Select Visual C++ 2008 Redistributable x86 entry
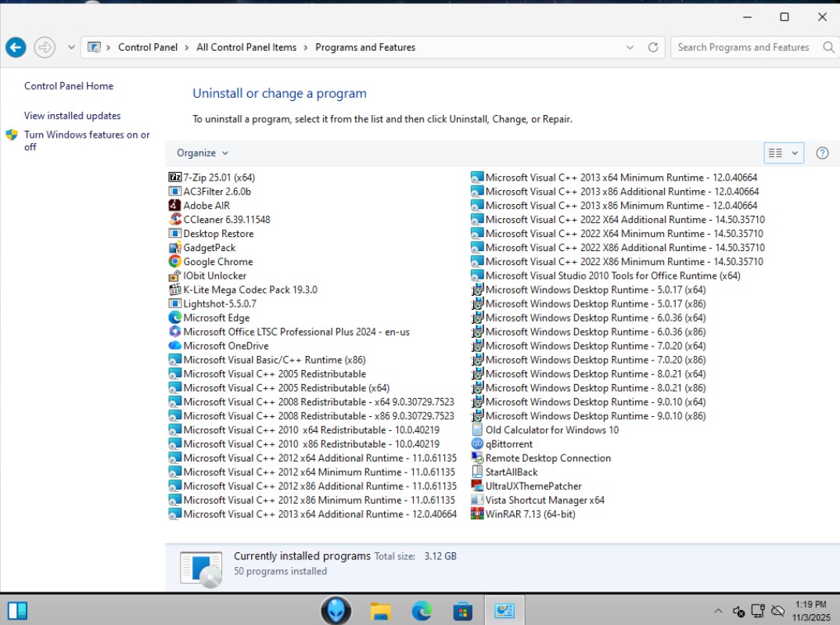Image resolution: width=840 pixels, height=625 pixels. click(x=311, y=415)
